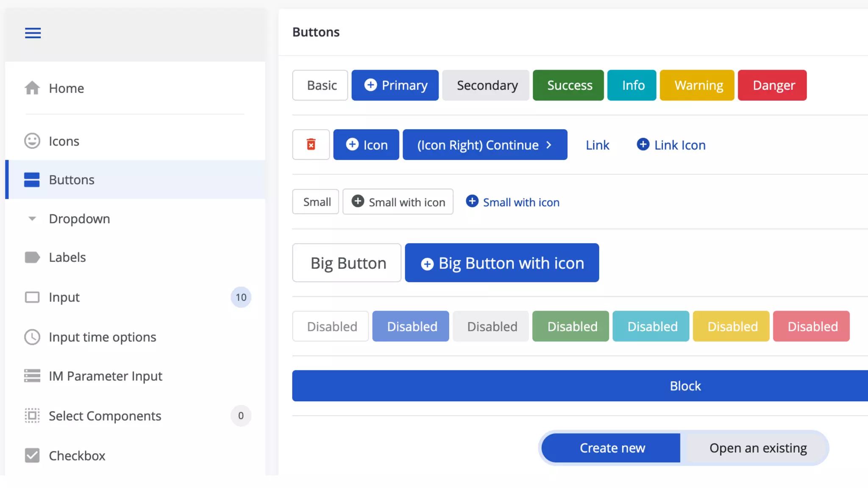This screenshot has height=488, width=868.
Task: Click the Labels tag icon in sidebar
Action: (32, 257)
